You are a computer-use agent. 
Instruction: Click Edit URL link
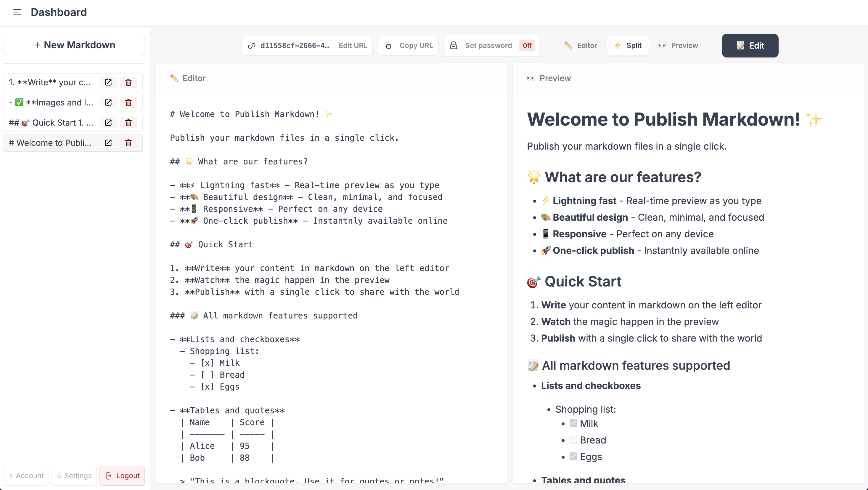(353, 46)
